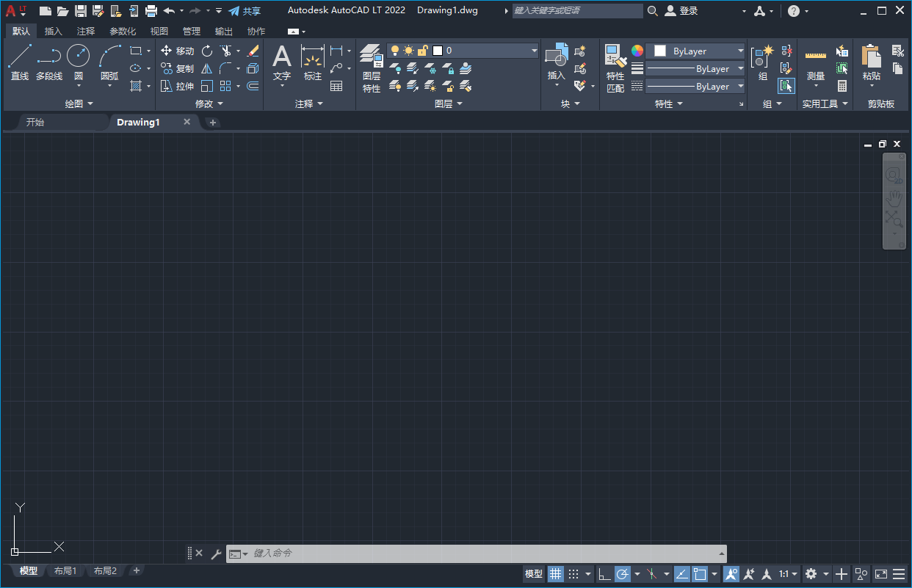912x588 pixels.
Task: Open the 注释 ribbon tab
Action: click(86, 32)
